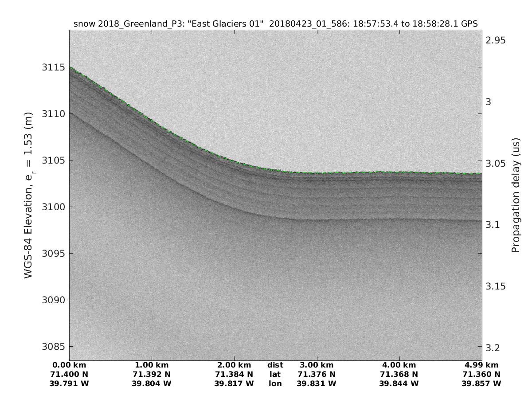Screen dimensions: 532x399
Task: Click the WGS-84 Elevation axis label
Action: 29,195
